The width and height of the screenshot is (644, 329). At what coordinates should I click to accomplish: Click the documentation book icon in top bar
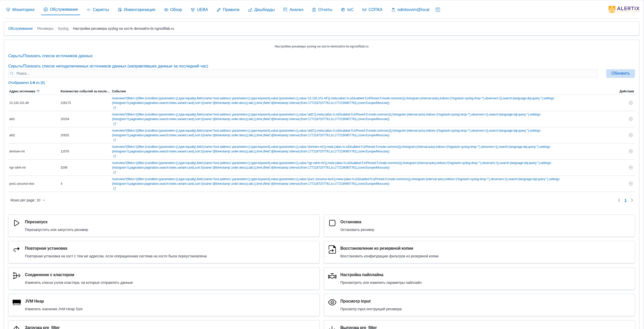[438, 10]
